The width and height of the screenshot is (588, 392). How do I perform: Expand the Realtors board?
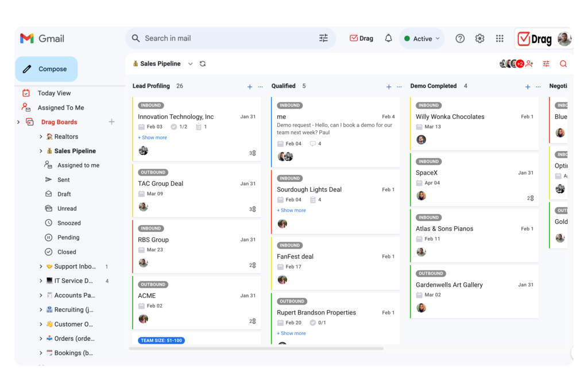pyautogui.click(x=41, y=137)
